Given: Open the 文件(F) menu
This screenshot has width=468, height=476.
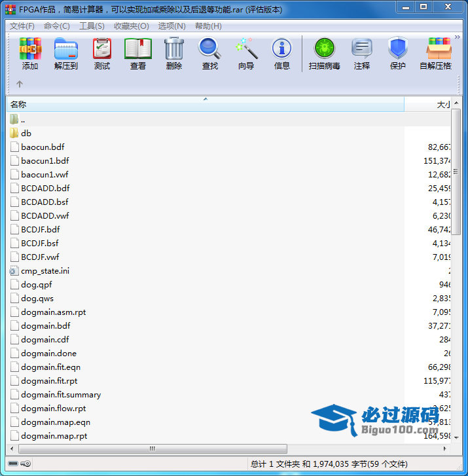Looking at the screenshot, I should [22, 26].
